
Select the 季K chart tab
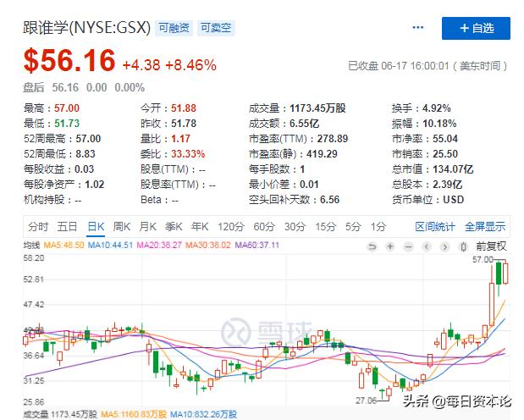174,227
